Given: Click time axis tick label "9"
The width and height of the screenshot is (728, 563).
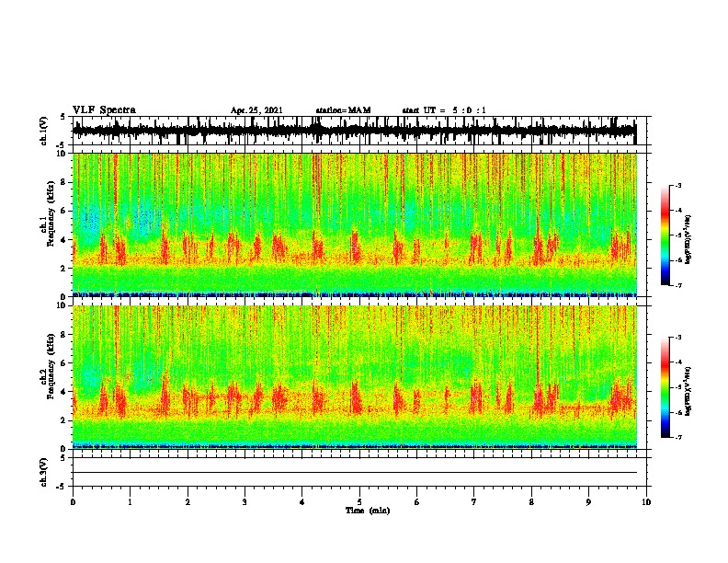Looking at the screenshot, I should tap(588, 502).
